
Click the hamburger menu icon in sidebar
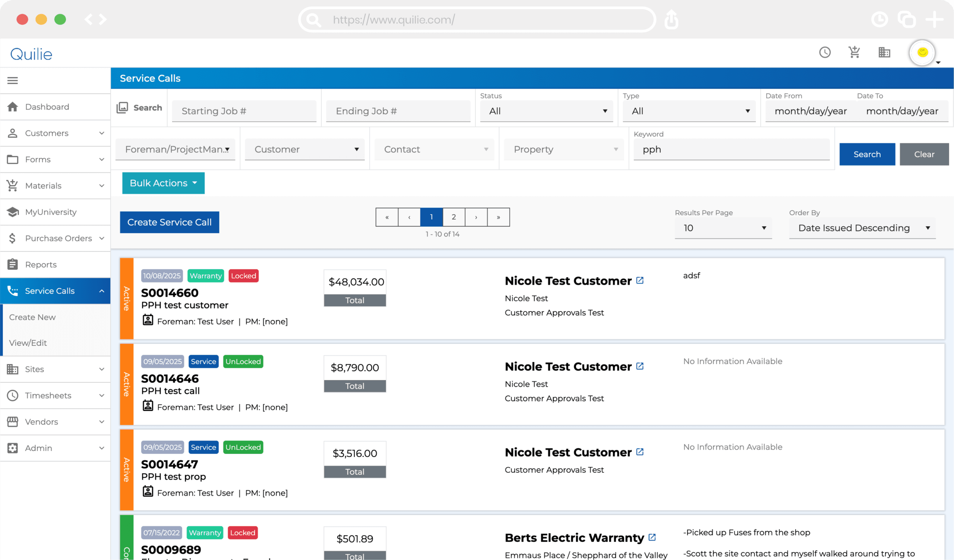click(x=13, y=80)
